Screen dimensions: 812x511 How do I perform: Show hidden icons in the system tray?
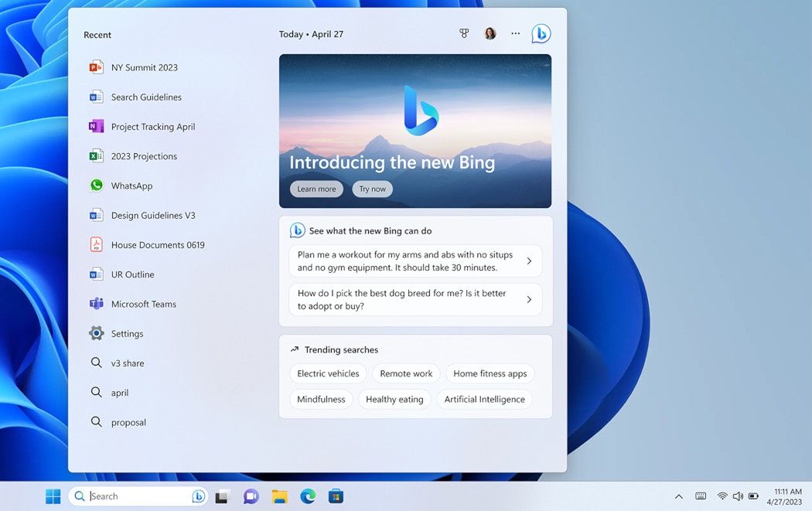[x=678, y=496]
